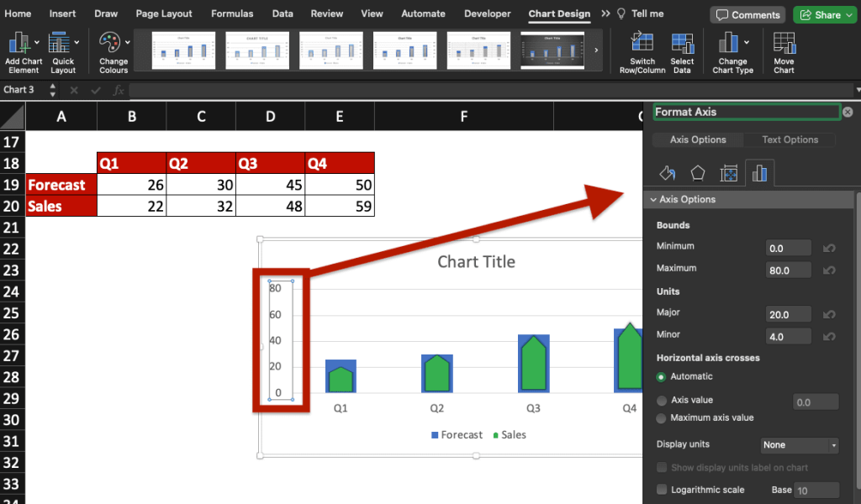Enable the Logarithmic scale checkbox
Screen dimensions: 861x504
pos(662,490)
